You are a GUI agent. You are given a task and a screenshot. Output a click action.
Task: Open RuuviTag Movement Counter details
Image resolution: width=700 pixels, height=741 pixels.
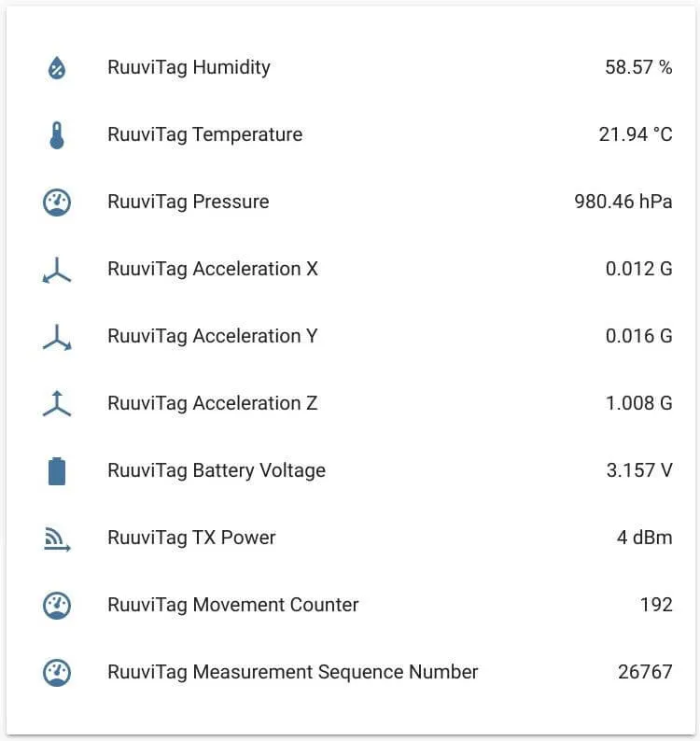pyautogui.click(x=232, y=605)
